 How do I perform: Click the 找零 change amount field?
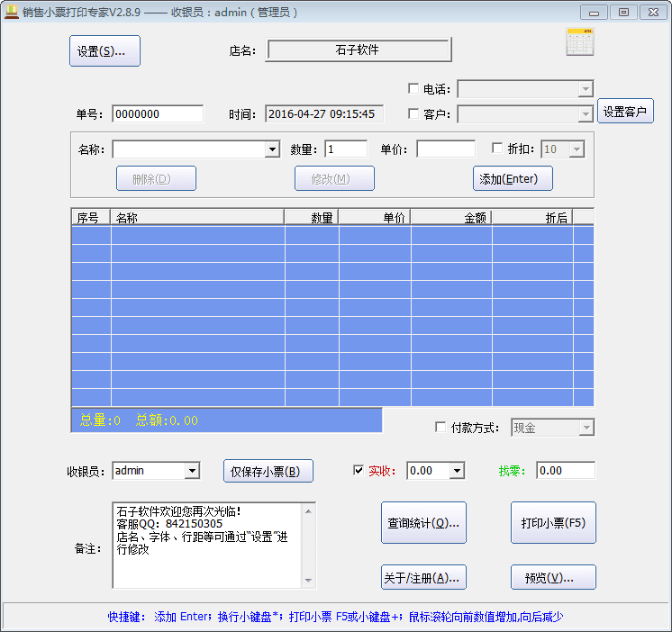[x=566, y=471]
